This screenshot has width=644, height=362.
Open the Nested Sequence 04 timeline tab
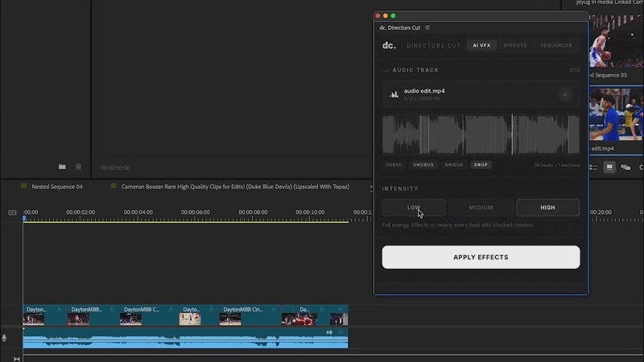[56, 187]
